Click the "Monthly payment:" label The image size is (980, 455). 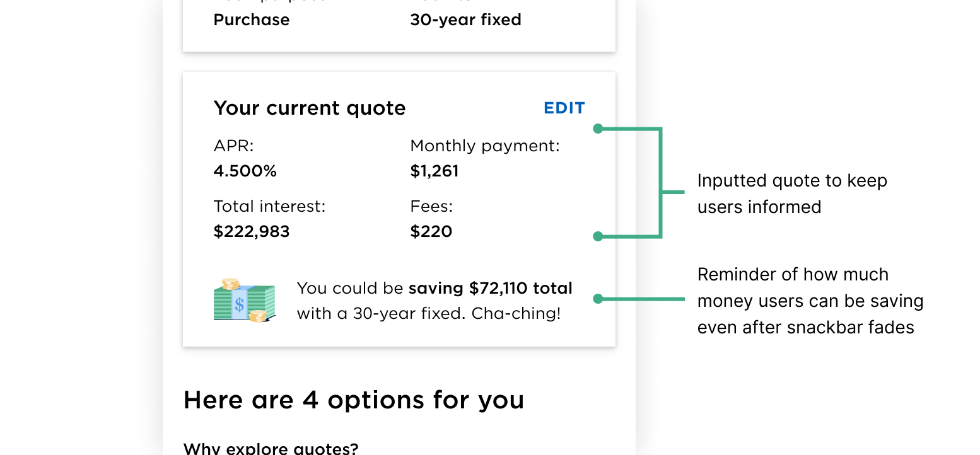(485, 146)
